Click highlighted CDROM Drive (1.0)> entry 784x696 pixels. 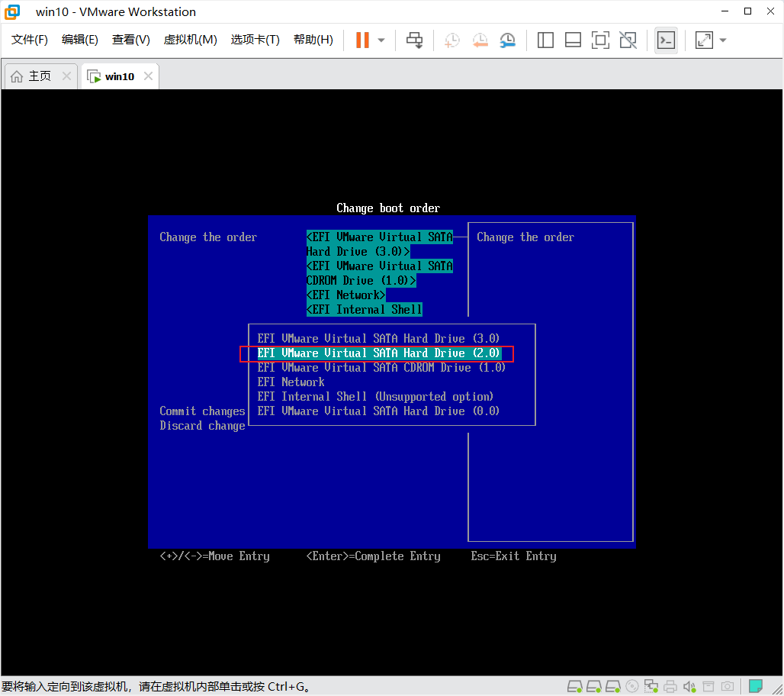click(x=361, y=281)
